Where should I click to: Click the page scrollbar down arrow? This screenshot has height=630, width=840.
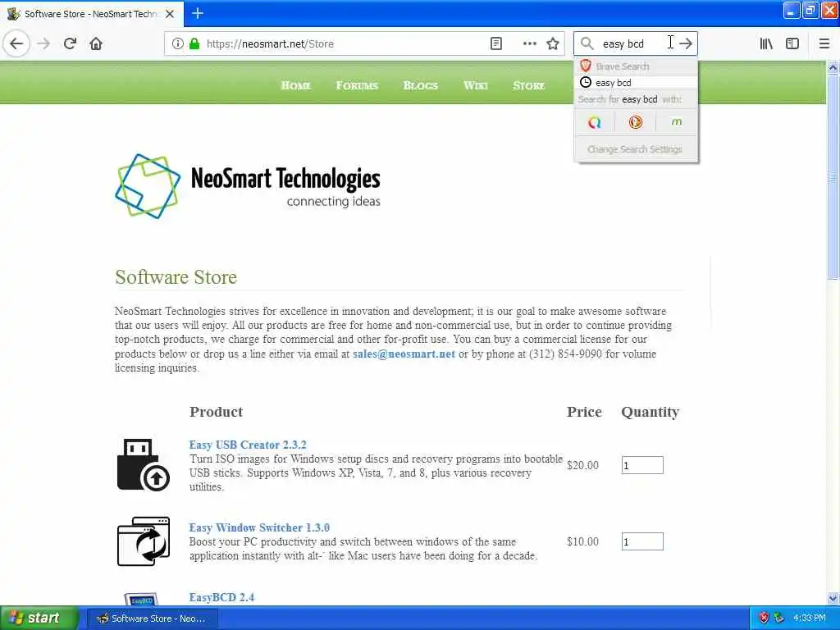(x=833, y=598)
